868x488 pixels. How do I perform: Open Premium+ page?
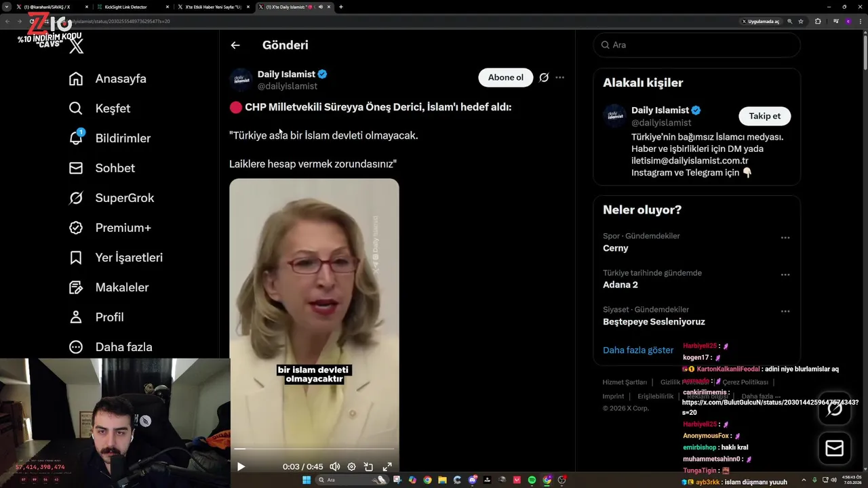(110, 228)
